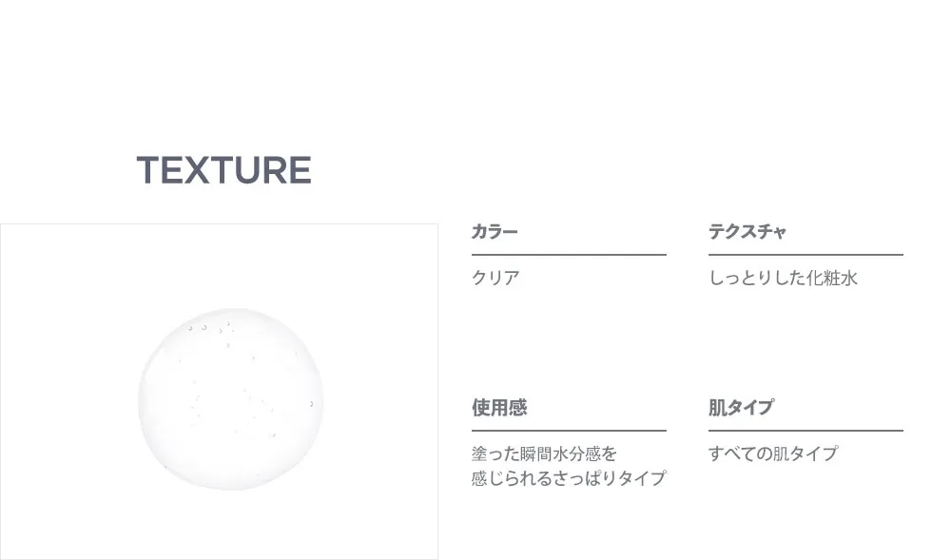Click the クリア color value
This screenshot has height=560, width=951.
coord(495,279)
